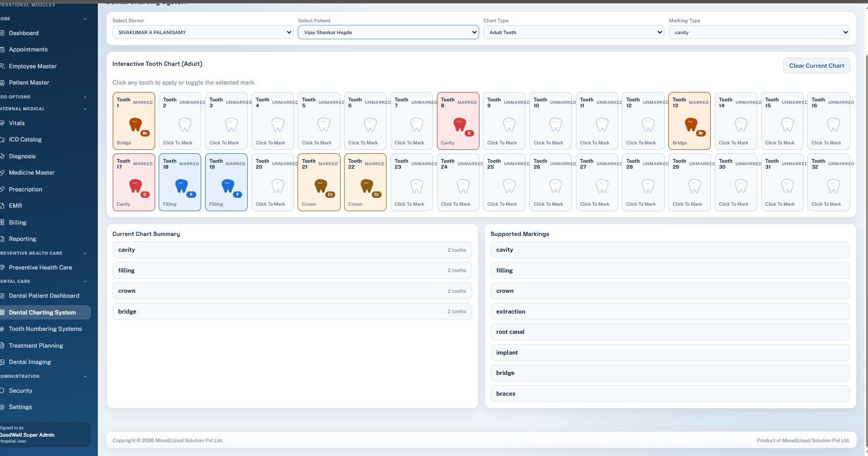The height and width of the screenshot is (456, 868).
Task: Click the filling row in Current Chart Summary
Action: click(x=292, y=271)
